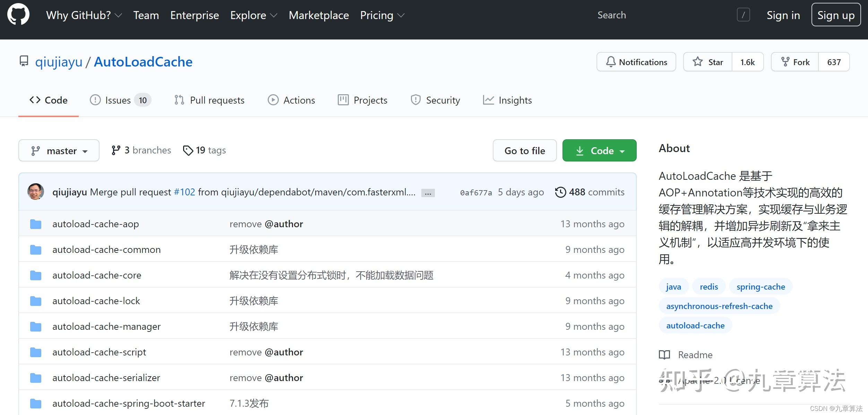Viewport: 868px width, 415px height.
Task: Expand Why GitHub menu
Action: click(x=84, y=15)
